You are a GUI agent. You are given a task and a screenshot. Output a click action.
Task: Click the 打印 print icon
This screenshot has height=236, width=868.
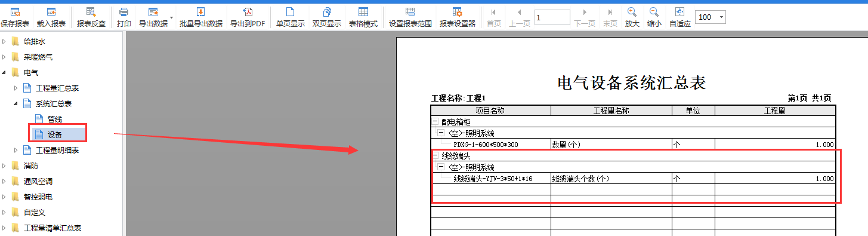pos(124,17)
